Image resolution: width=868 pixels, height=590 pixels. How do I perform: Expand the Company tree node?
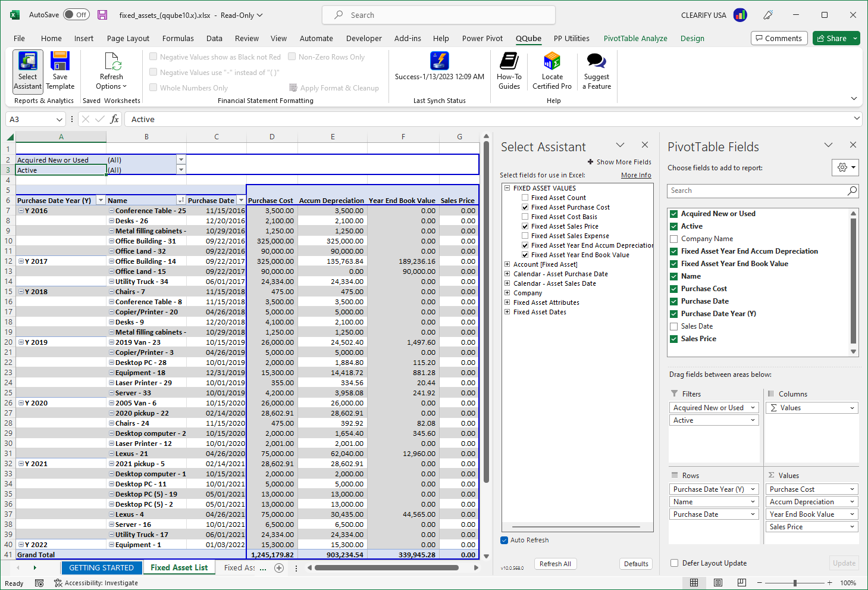[x=508, y=292]
